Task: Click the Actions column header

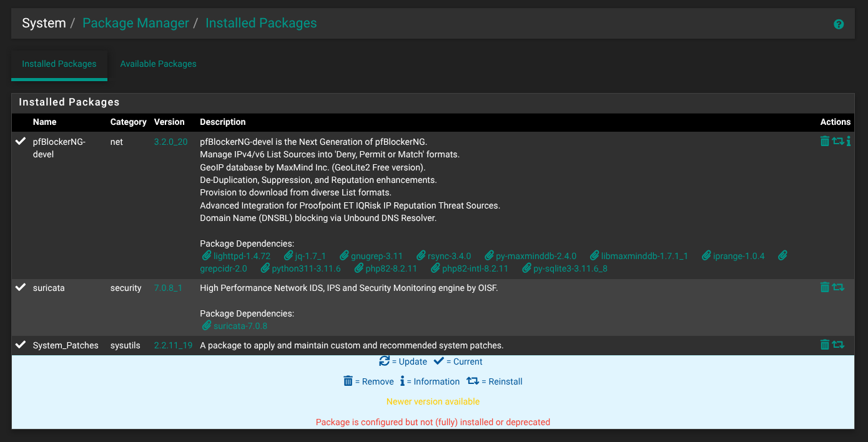Action: pos(836,122)
